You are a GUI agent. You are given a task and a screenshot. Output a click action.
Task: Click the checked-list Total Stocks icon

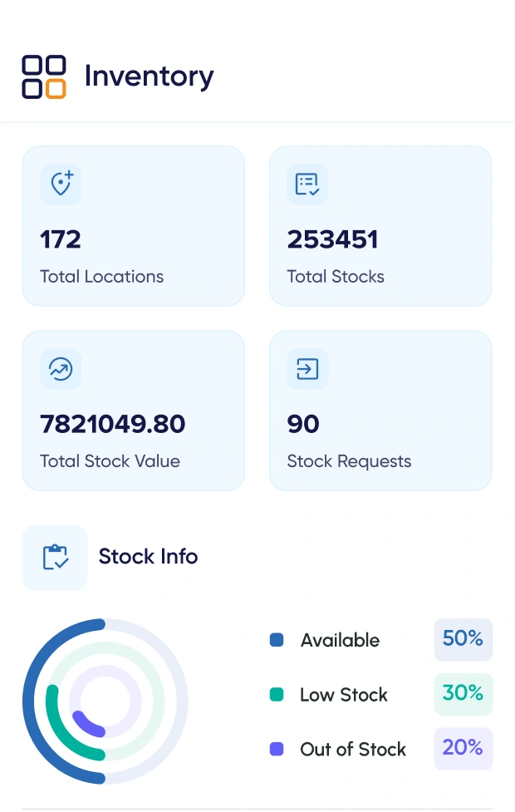307,185
